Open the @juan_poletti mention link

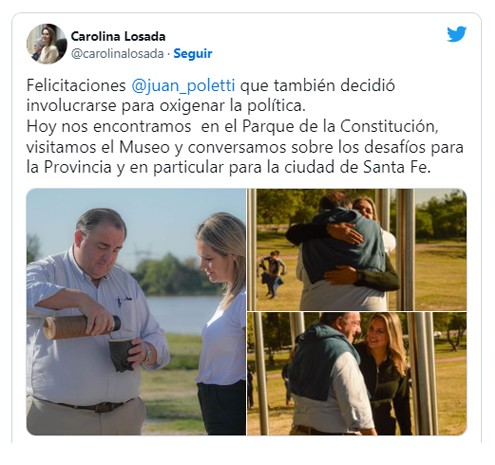(183, 85)
